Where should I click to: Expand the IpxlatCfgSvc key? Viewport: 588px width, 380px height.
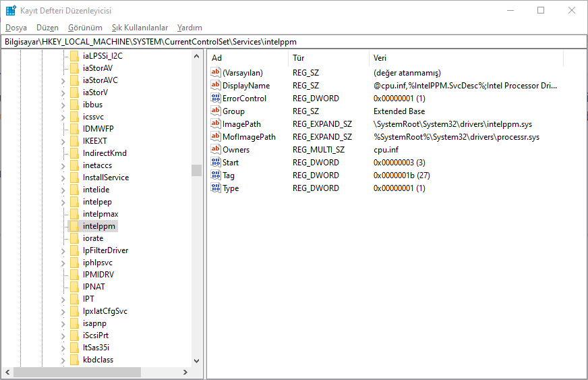point(63,312)
